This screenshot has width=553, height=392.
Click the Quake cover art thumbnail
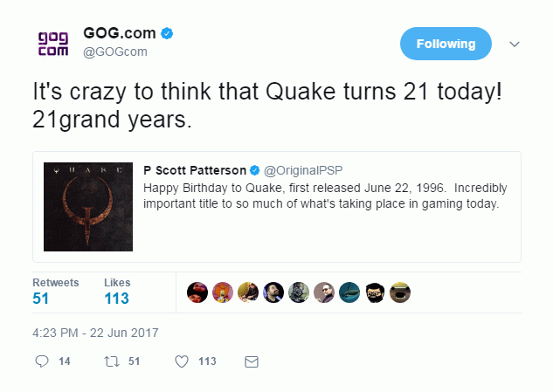point(88,207)
